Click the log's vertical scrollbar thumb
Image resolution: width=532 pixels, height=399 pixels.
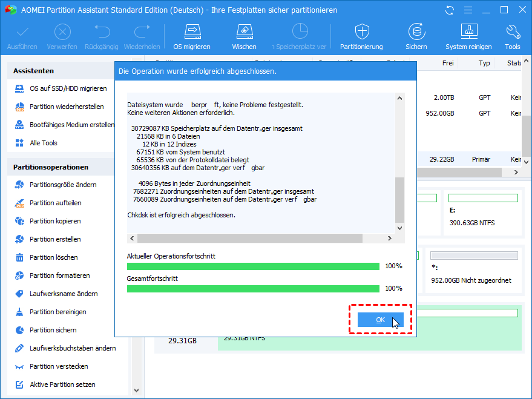point(399,200)
